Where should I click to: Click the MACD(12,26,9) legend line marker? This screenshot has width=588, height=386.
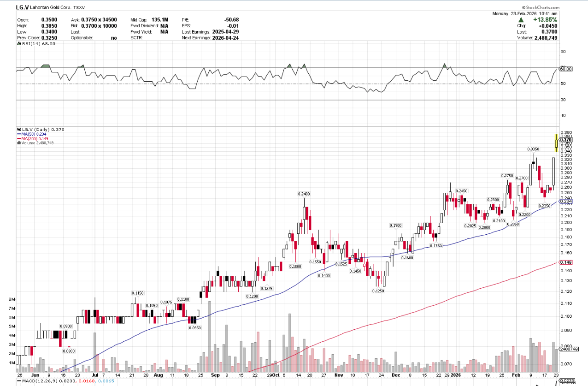click(18, 382)
